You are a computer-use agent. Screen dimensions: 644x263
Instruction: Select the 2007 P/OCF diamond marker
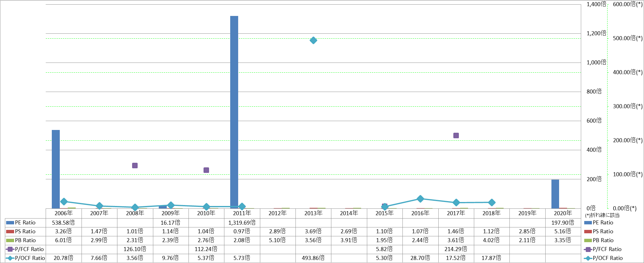(99, 206)
